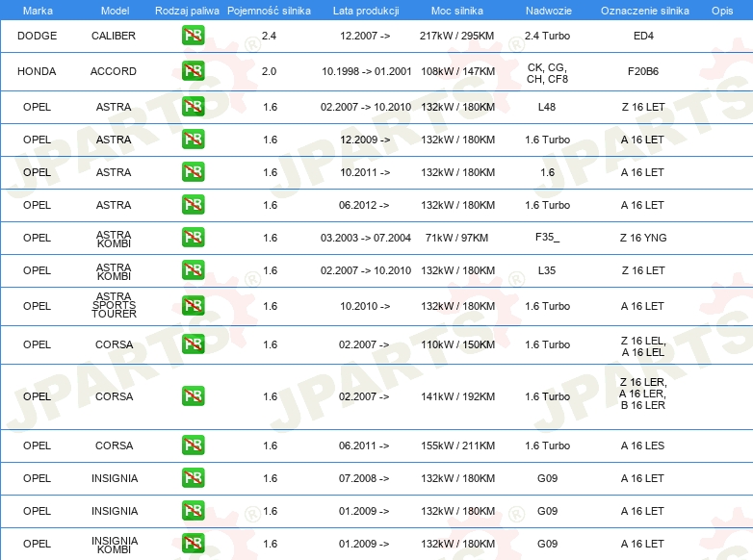753x560 pixels.
Task: Click the Opis column header
Action: point(721,10)
